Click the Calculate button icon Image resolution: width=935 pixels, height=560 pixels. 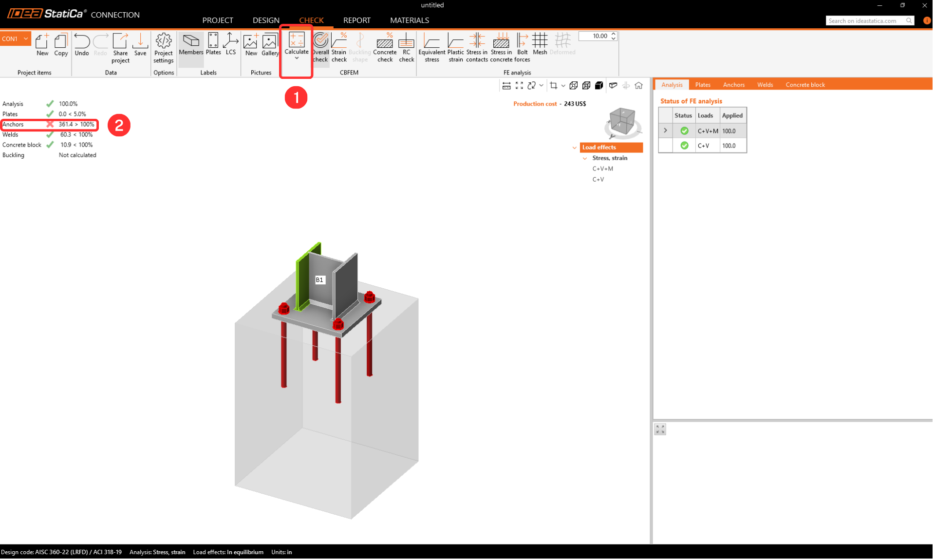click(296, 41)
